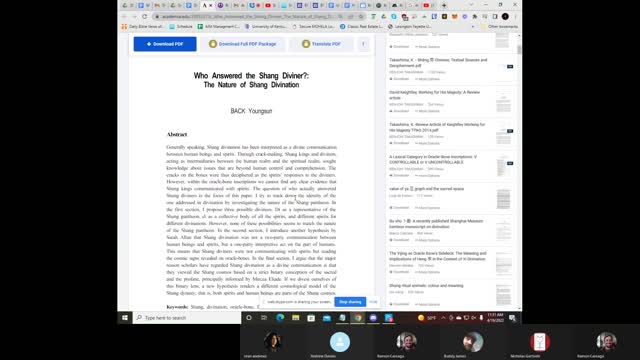Click the Type here to search box

187,318
